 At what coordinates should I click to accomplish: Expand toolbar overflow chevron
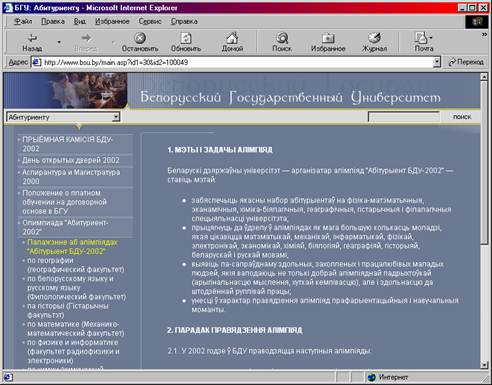[484, 35]
